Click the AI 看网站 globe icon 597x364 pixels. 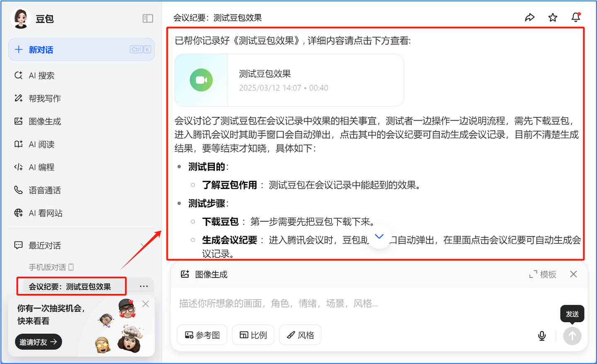pos(18,213)
